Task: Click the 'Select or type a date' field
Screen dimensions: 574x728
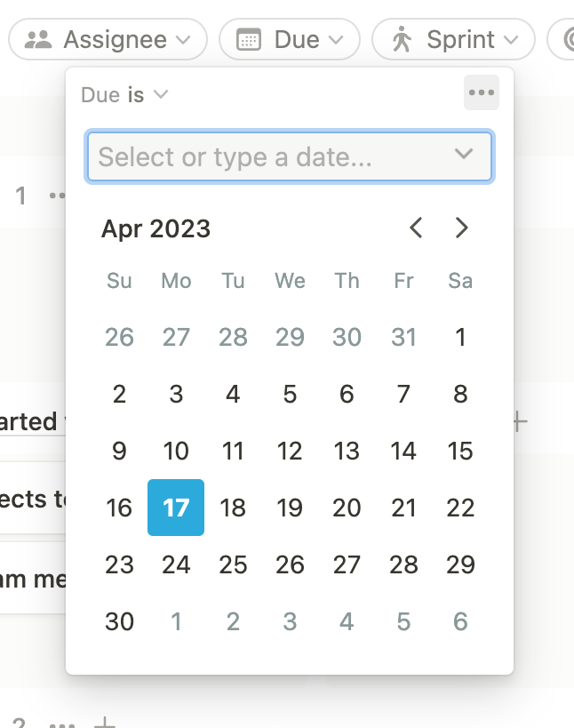Action: (x=267, y=156)
